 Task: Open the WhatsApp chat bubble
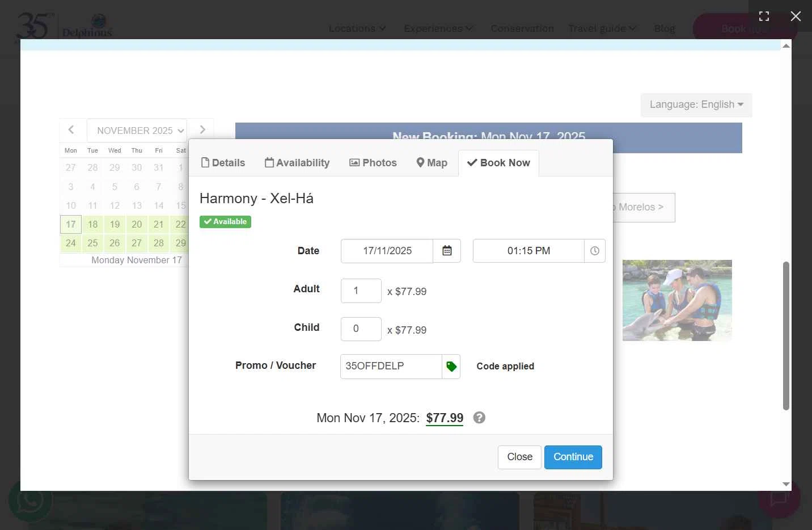(x=30, y=500)
